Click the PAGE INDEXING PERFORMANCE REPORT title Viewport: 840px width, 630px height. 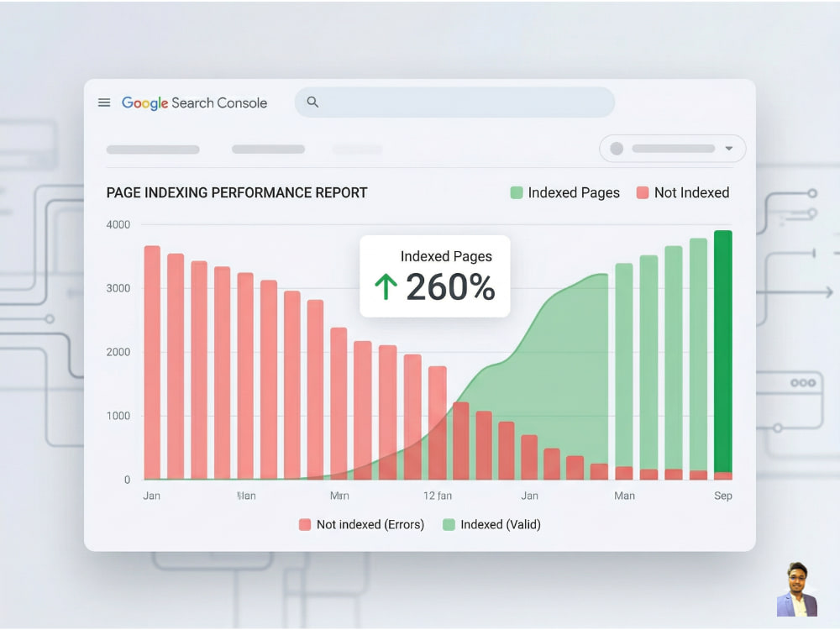pos(237,193)
